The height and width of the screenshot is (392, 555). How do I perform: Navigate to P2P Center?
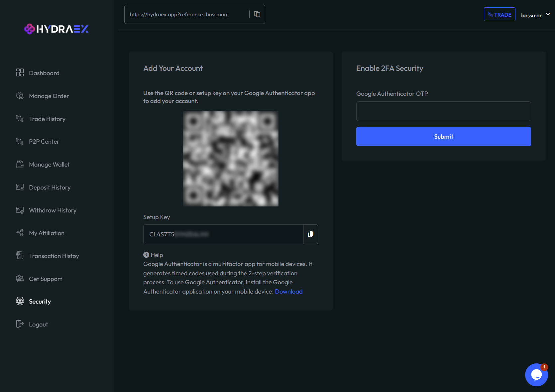tap(44, 141)
